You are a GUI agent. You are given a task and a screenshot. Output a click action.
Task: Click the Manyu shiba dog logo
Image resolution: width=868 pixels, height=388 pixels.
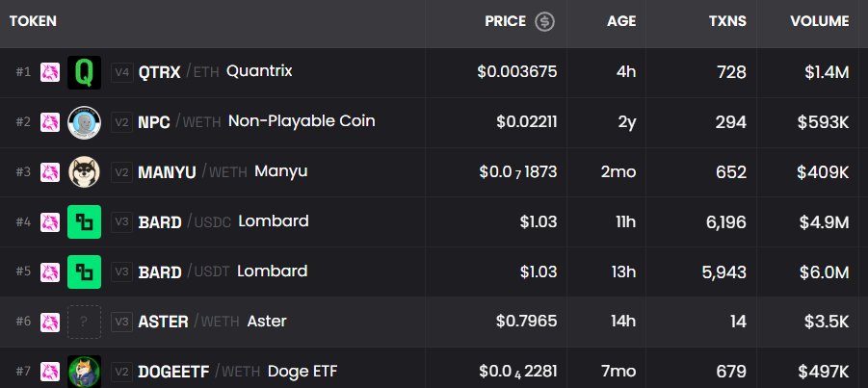pyautogui.click(x=84, y=172)
